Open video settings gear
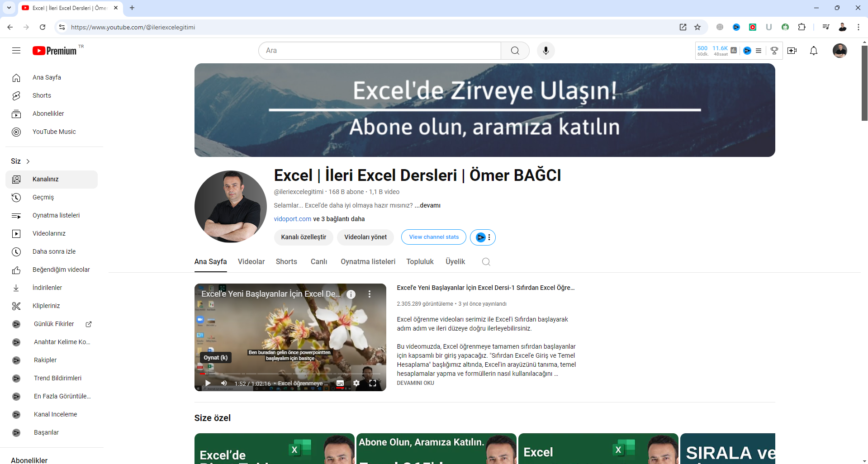868x464 pixels. pyautogui.click(x=356, y=383)
